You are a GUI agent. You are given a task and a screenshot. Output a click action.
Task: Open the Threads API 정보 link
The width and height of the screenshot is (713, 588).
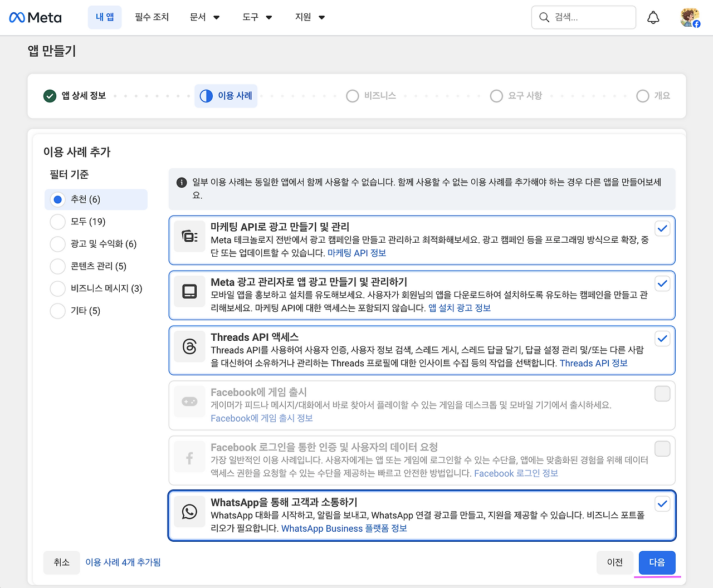click(x=594, y=363)
